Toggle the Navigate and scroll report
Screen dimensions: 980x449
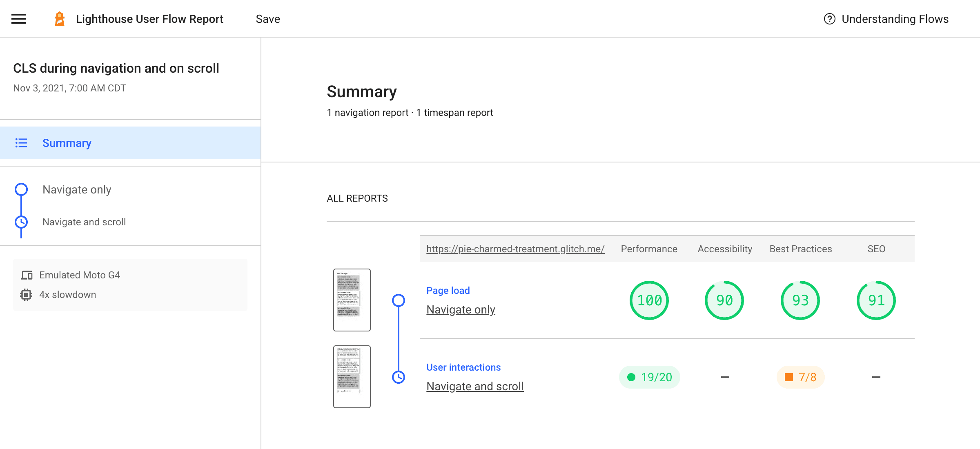(x=84, y=222)
